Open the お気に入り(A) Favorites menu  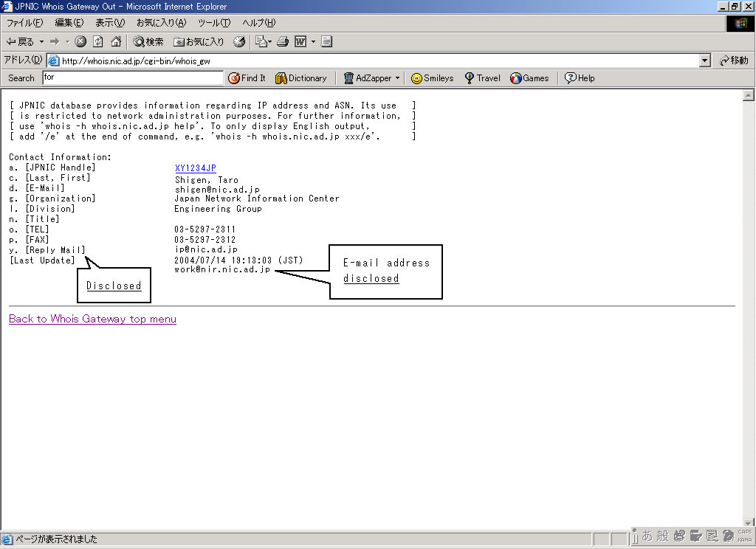click(x=161, y=23)
